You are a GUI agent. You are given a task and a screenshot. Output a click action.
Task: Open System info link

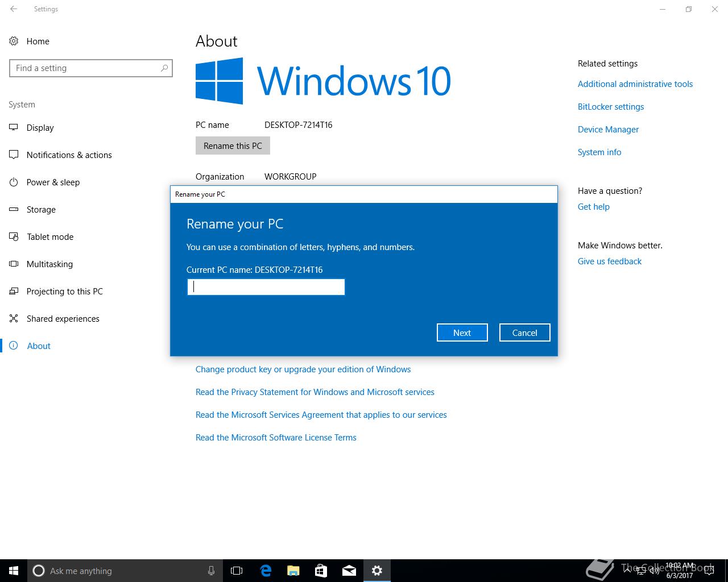click(x=599, y=152)
